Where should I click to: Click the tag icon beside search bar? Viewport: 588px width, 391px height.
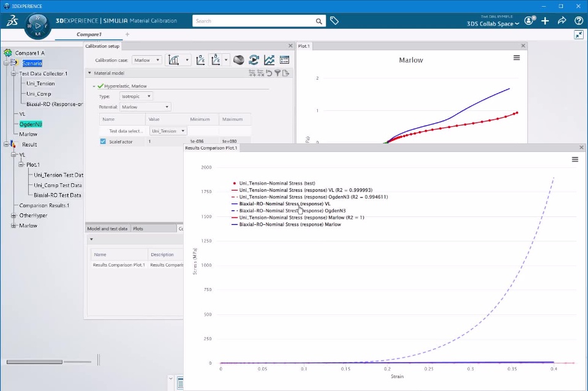334,21
